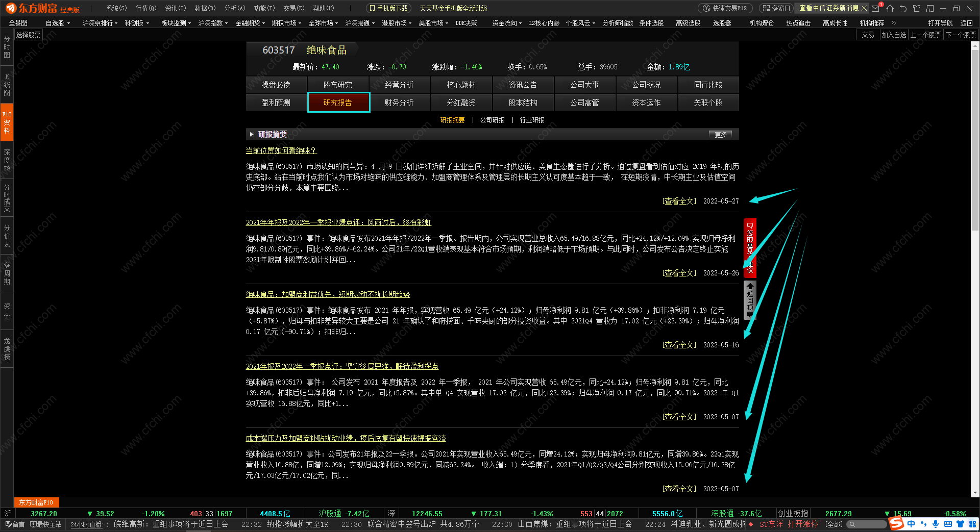Switch to 盈利预测 tab
980x532 pixels.
tap(276, 103)
